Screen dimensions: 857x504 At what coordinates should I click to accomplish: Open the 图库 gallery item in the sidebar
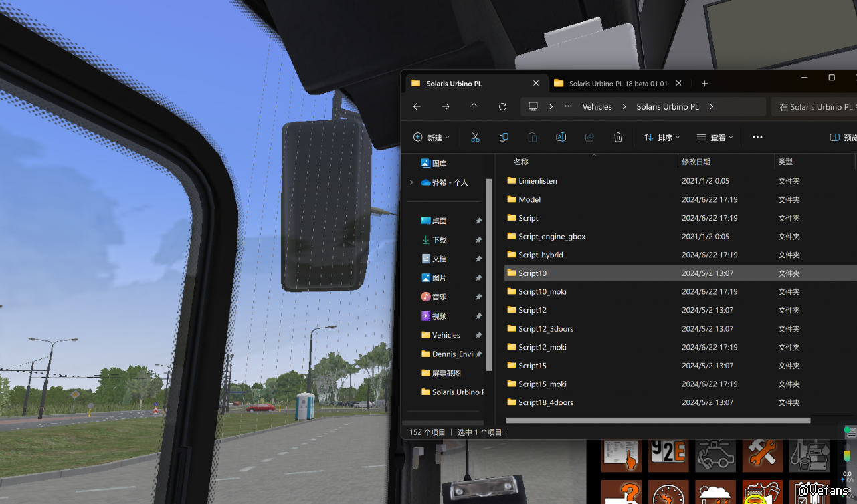tap(434, 163)
